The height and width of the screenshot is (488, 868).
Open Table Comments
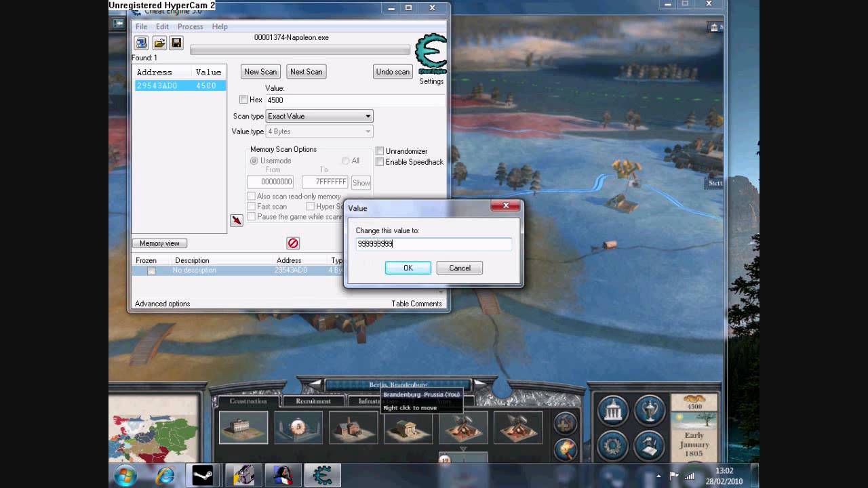point(416,304)
